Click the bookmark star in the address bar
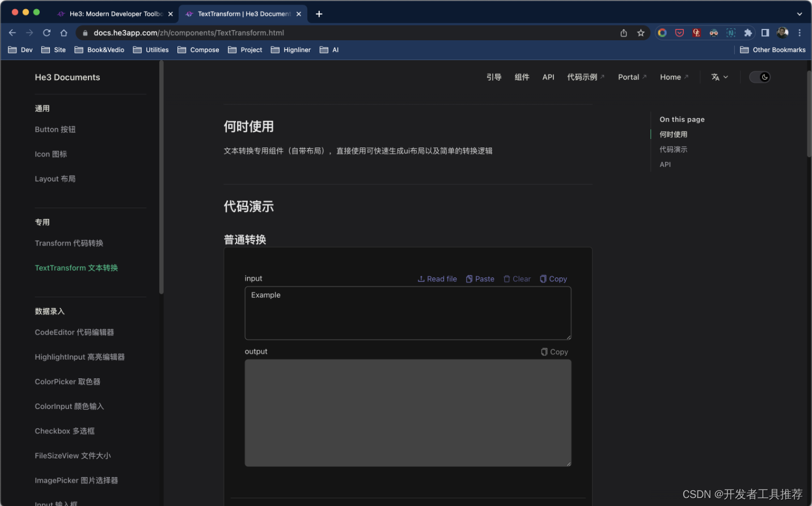The width and height of the screenshot is (812, 506). point(641,32)
